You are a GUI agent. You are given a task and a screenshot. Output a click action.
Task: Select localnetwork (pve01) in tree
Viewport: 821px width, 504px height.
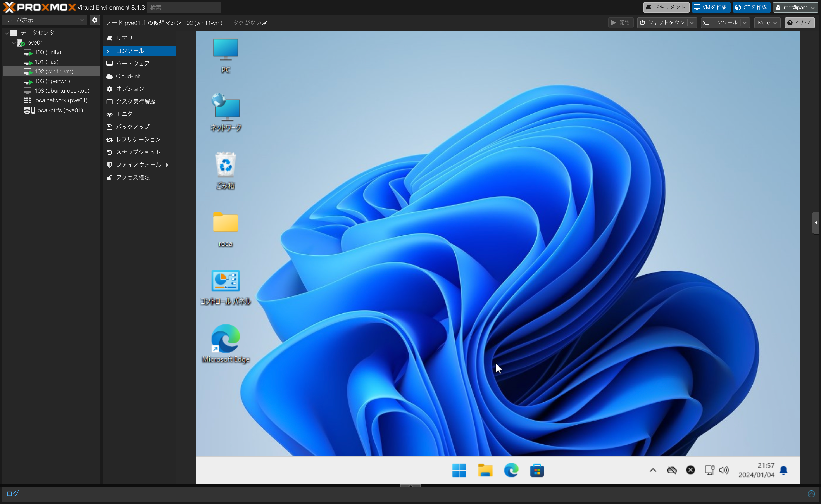point(51,100)
